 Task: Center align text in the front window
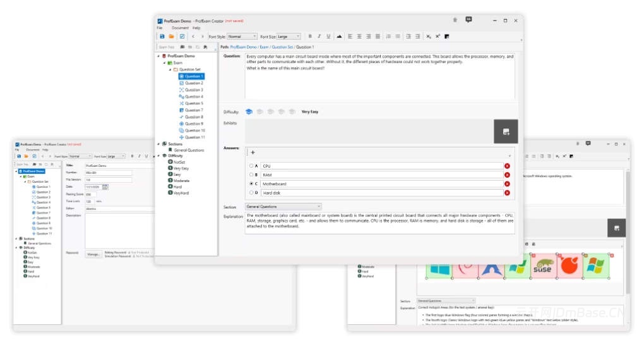click(359, 37)
